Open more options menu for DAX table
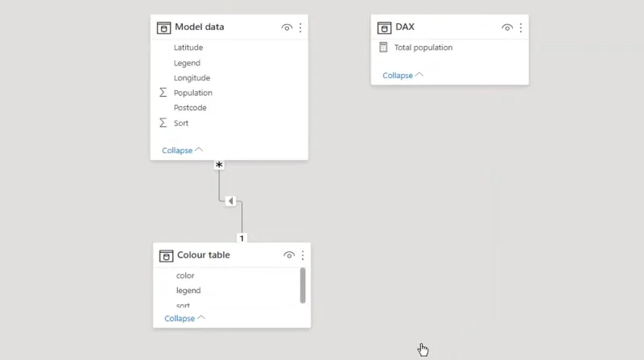This screenshot has height=360, width=644. pos(521,27)
